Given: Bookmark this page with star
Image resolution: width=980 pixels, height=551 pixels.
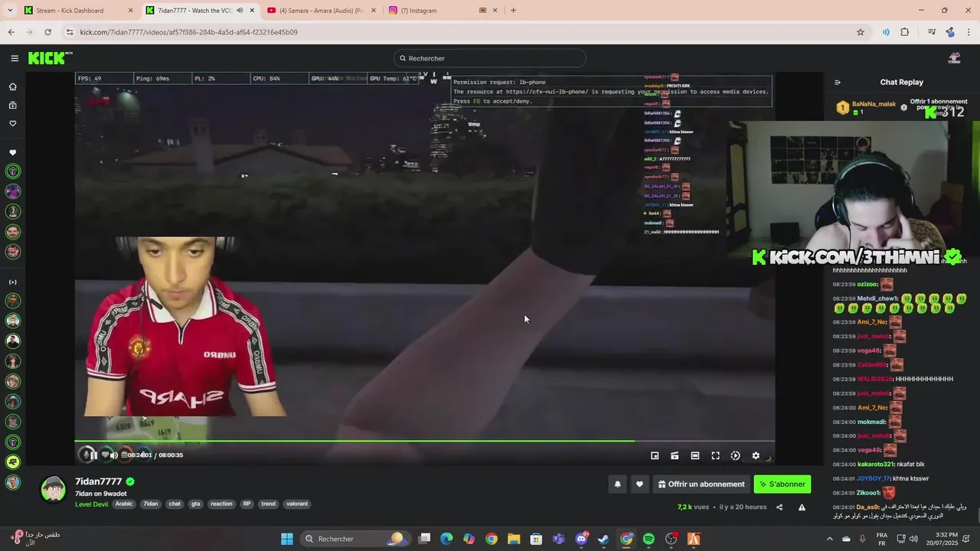Looking at the screenshot, I should click(861, 32).
